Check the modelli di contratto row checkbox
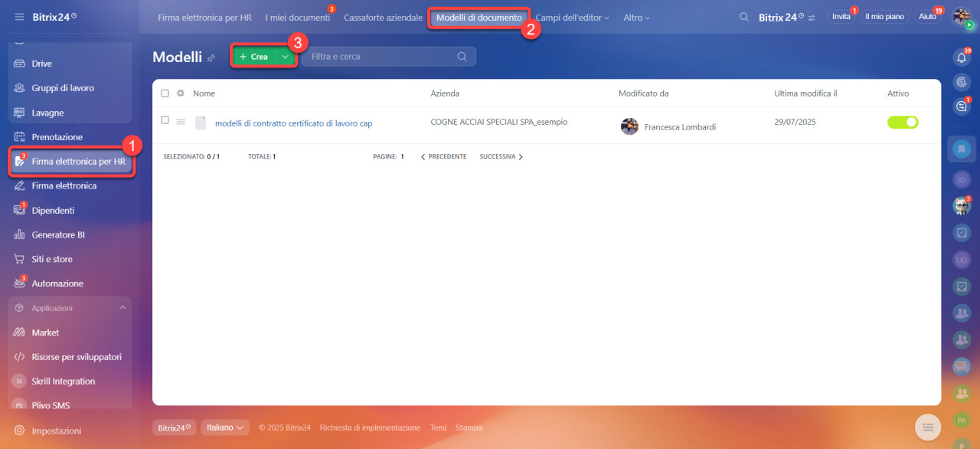The image size is (980, 449). coord(165,120)
